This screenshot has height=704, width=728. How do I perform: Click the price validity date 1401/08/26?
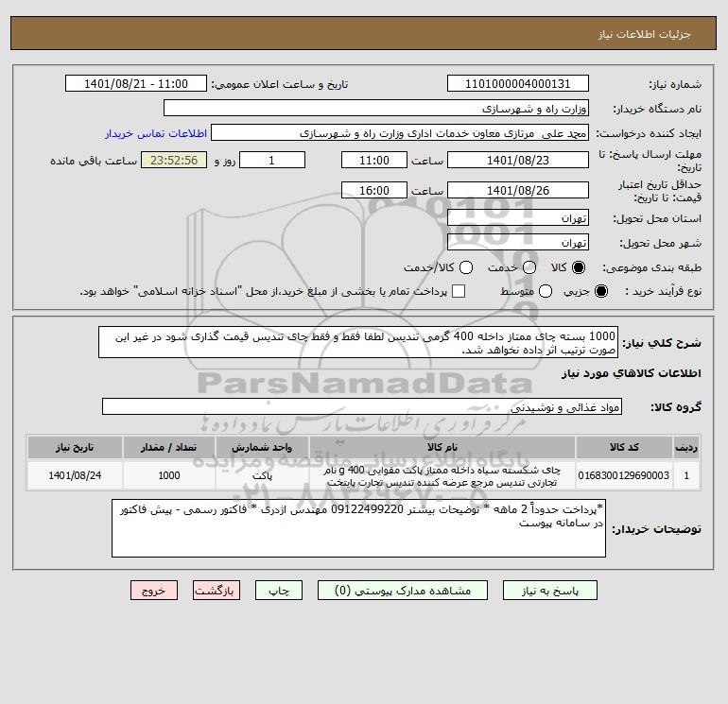pyautogui.click(x=518, y=190)
